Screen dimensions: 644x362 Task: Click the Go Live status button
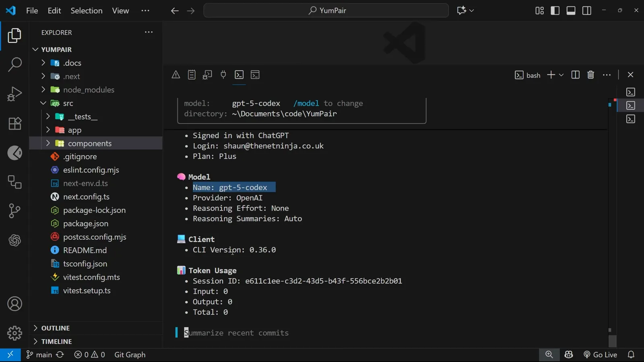(600, 355)
